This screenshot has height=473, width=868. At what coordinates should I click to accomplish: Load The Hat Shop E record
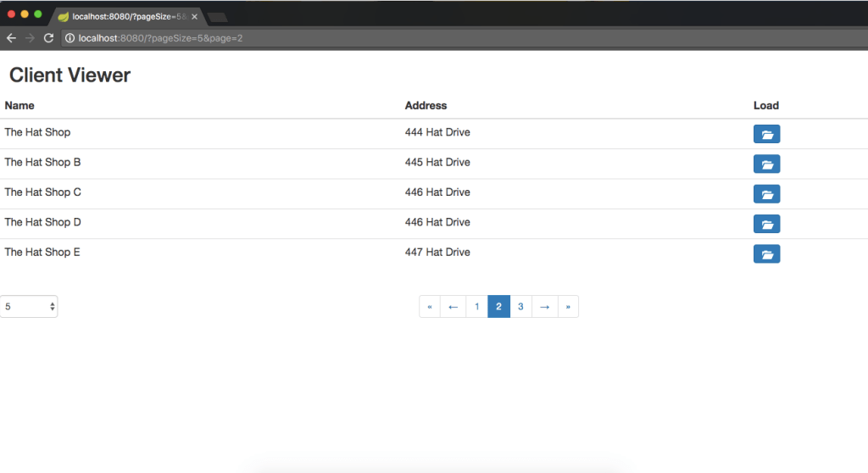pos(766,253)
